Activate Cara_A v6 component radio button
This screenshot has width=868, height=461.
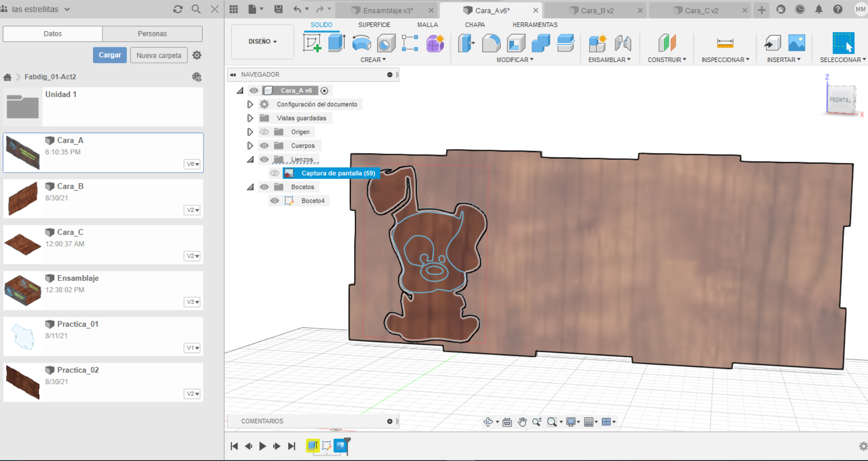tap(324, 90)
